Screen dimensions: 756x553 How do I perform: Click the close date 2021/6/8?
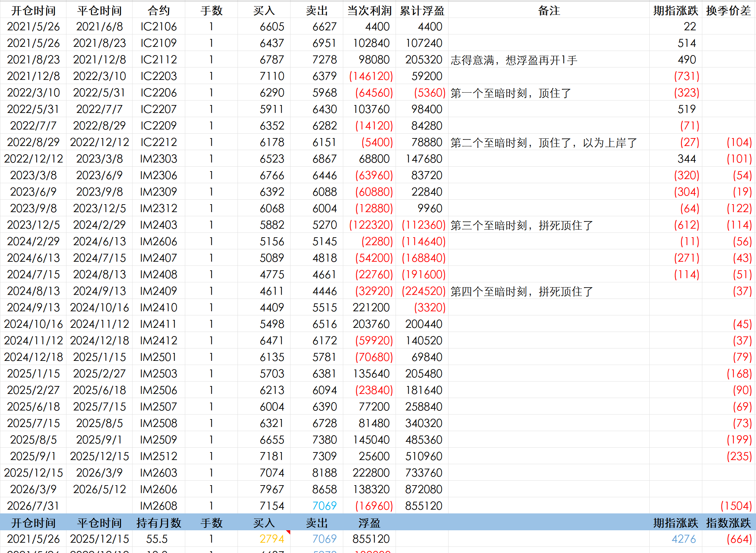pyautogui.click(x=99, y=27)
